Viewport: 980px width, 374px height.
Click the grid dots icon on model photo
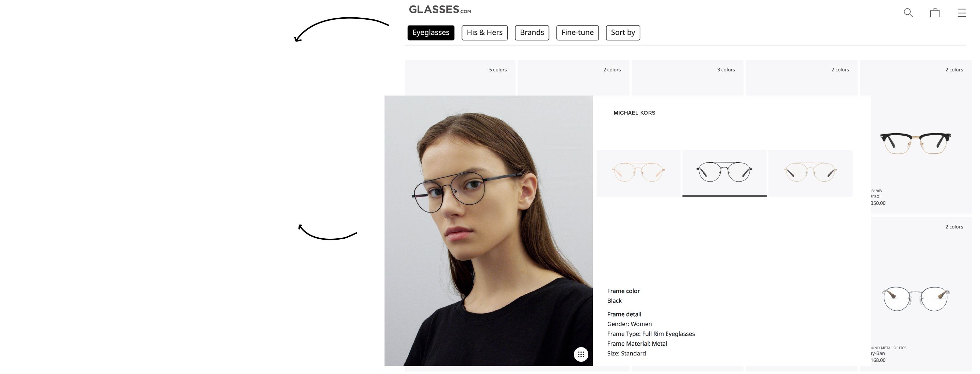[x=581, y=354]
